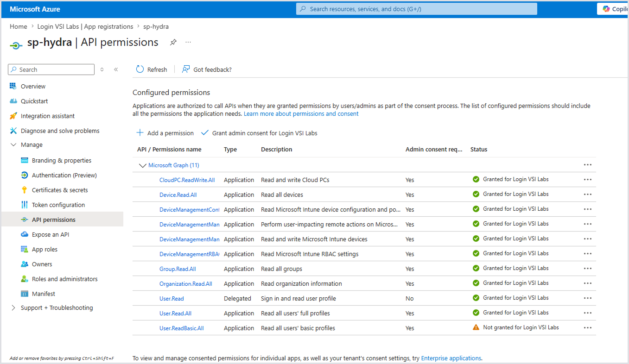Click the 'Delegated' type cell for User.Read
The image size is (629, 364).
pos(237,299)
